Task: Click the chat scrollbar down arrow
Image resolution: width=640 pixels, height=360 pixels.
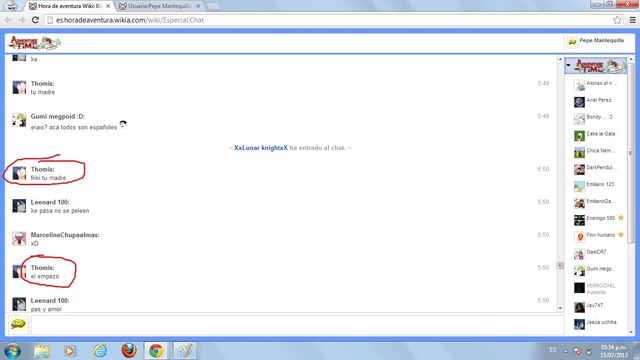Action: coord(560,308)
